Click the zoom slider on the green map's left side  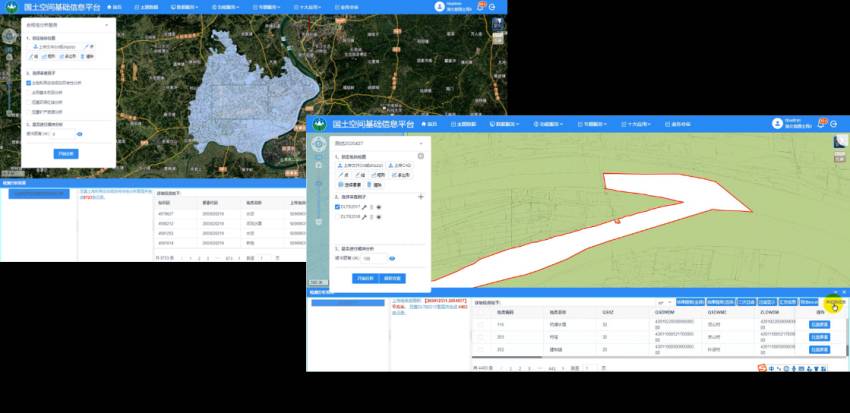(x=318, y=185)
